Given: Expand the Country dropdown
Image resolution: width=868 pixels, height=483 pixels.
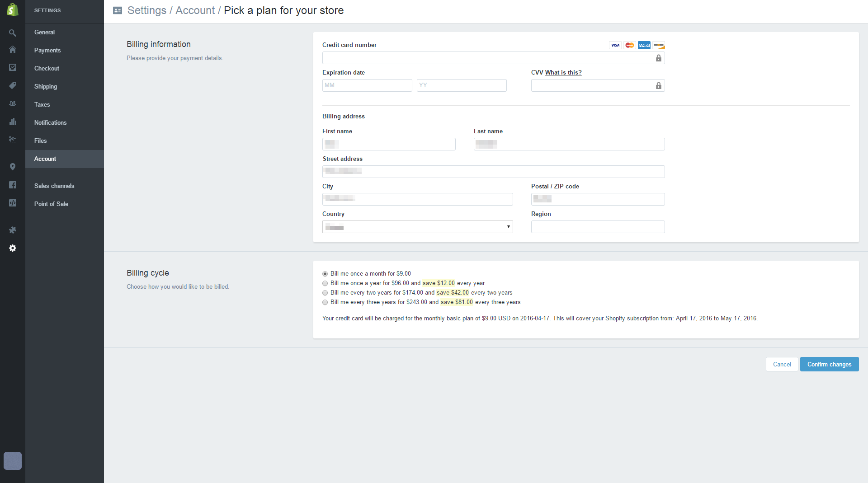Looking at the screenshot, I should click(418, 227).
